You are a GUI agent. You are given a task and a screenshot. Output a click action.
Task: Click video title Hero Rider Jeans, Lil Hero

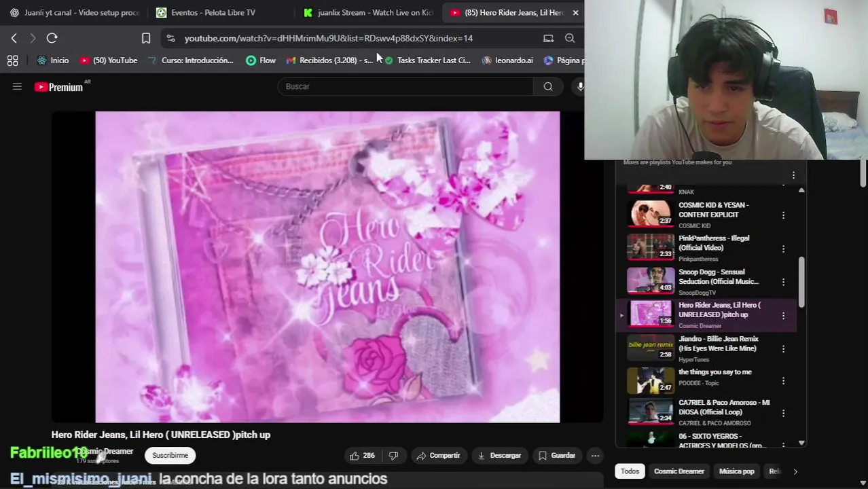coord(161,435)
